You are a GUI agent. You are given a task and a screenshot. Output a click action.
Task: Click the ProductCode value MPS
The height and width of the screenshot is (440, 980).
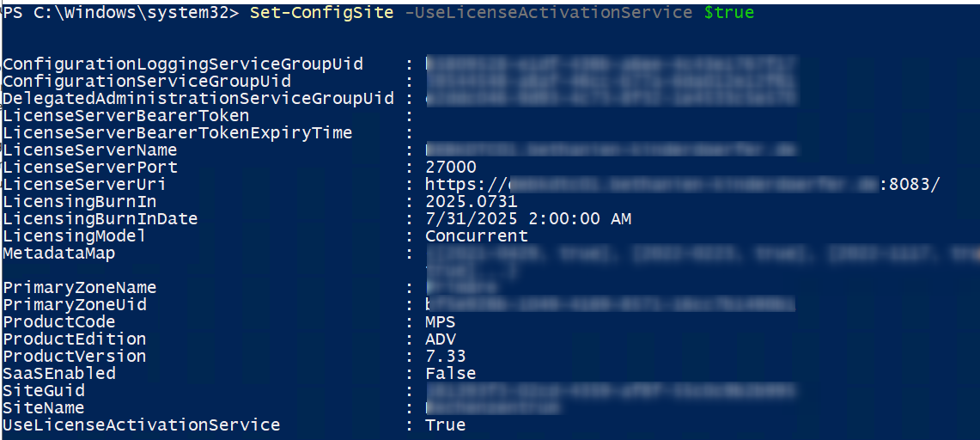(x=440, y=322)
